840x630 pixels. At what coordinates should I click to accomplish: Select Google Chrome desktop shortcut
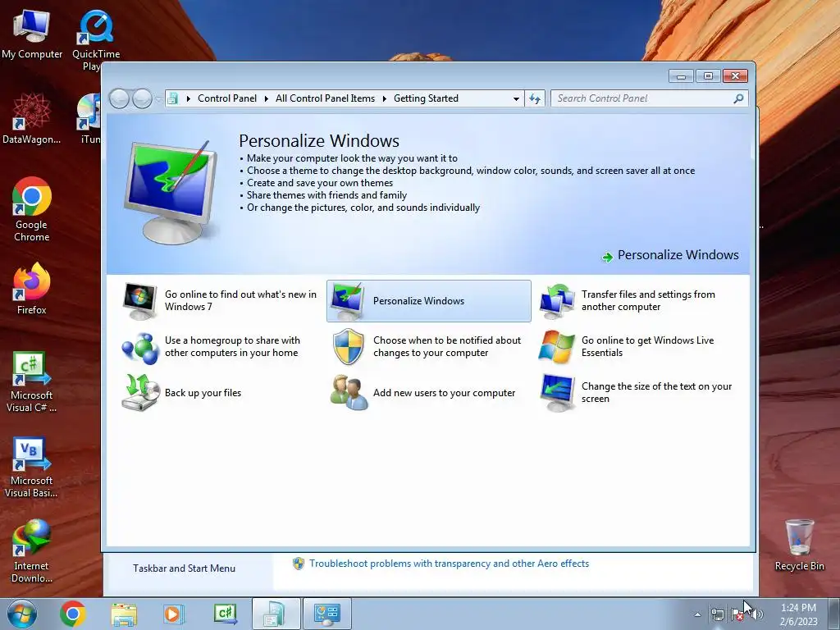32,209
